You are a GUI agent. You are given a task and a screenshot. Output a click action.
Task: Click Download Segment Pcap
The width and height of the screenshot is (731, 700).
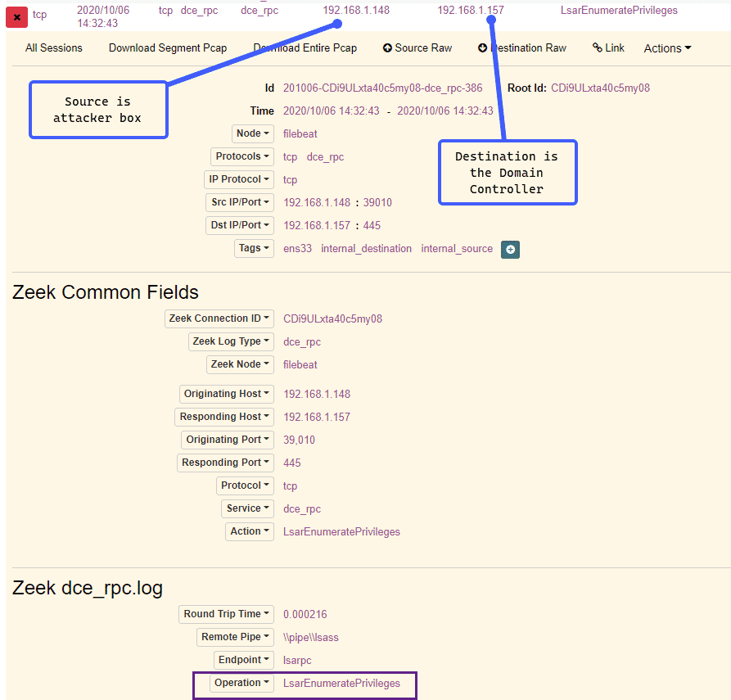(168, 48)
